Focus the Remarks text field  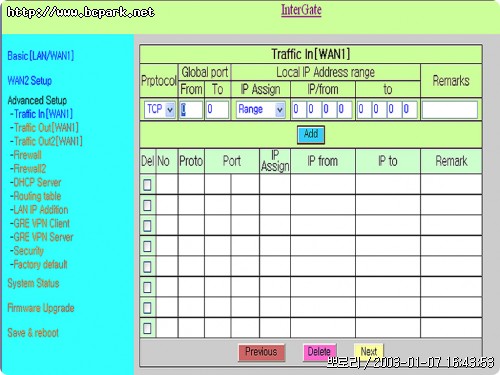coord(450,110)
